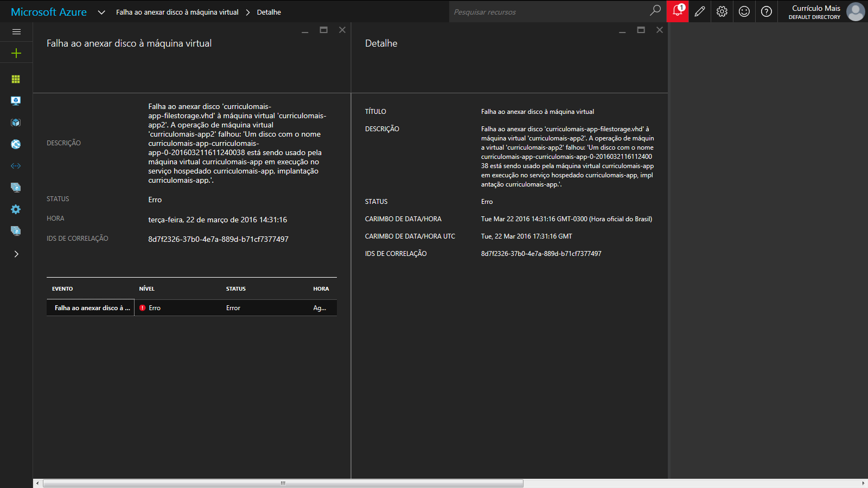Click the TÍTULO value in the Detalhe blade
Screen dimensions: 868x488
tap(538, 112)
